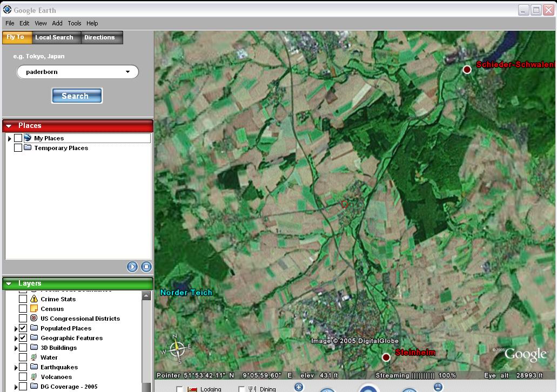Click the Dining fork and knife icon
Screen dimensions: 557x392
(252, 389)
